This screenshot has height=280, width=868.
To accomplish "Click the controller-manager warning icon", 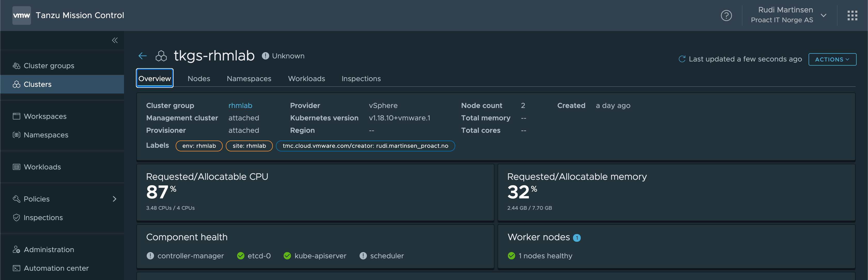I will (150, 256).
